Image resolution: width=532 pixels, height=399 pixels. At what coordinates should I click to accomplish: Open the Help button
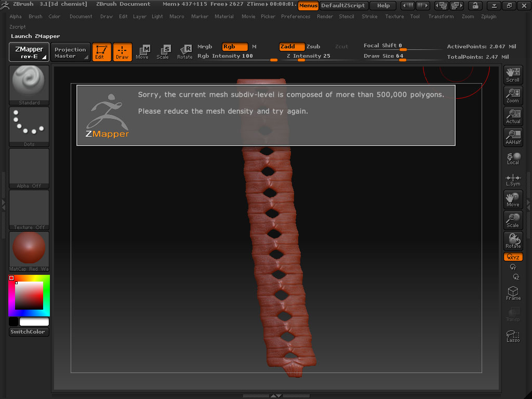point(383,5)
